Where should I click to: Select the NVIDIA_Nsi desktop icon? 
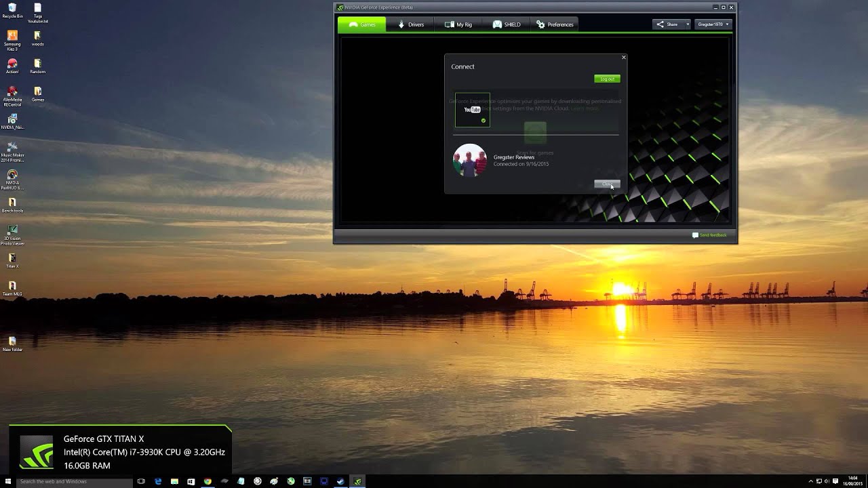coord(12,122)
